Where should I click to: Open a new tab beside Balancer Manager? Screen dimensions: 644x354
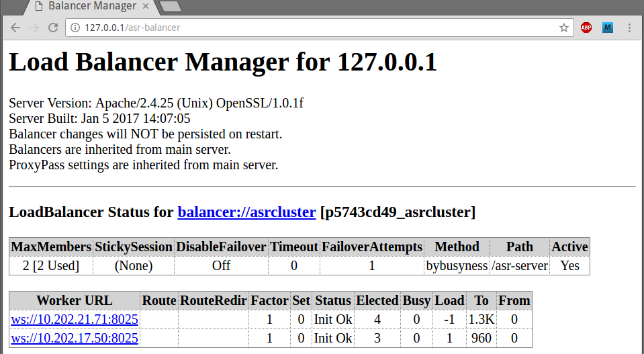pyautogui.click(x=171, y=7)
